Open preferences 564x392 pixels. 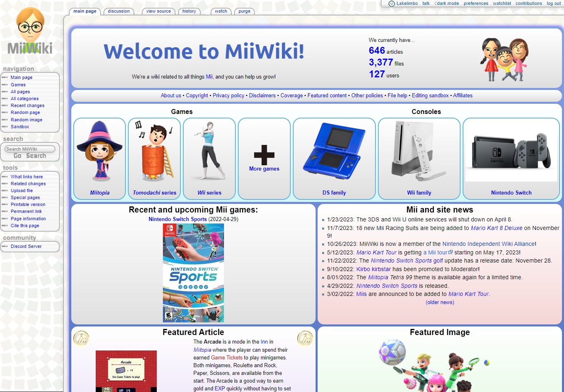476,3
